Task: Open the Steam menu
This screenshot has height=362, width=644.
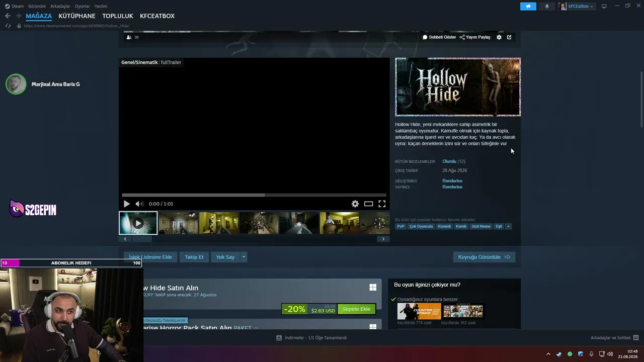Action: (x=14, y=6)
